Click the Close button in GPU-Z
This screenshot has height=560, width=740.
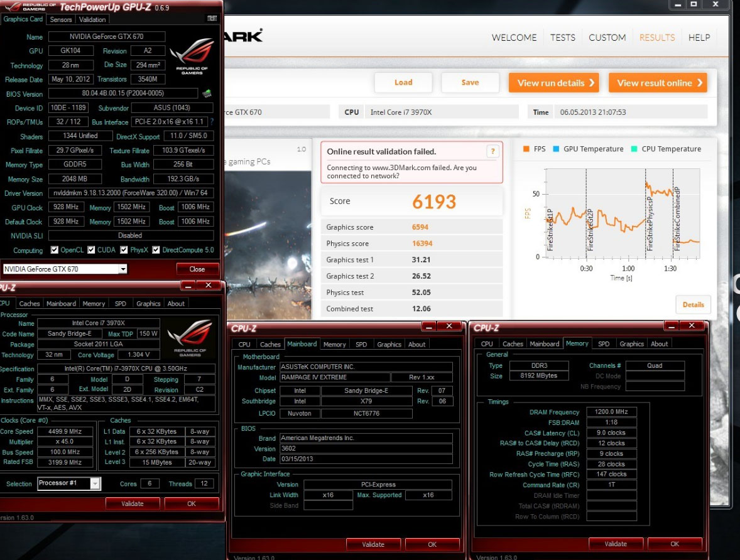click(197, 269)
